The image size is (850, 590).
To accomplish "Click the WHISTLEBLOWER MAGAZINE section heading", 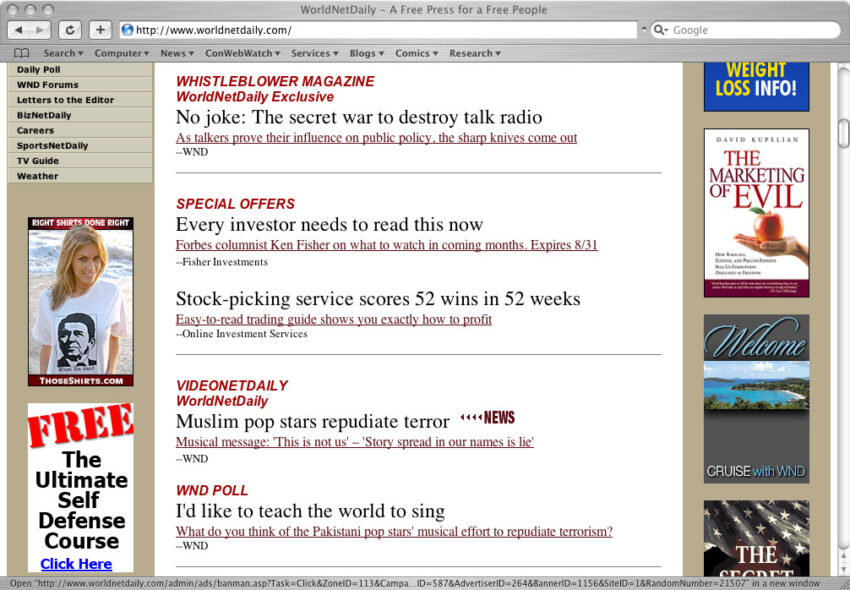I will (275, 81).
